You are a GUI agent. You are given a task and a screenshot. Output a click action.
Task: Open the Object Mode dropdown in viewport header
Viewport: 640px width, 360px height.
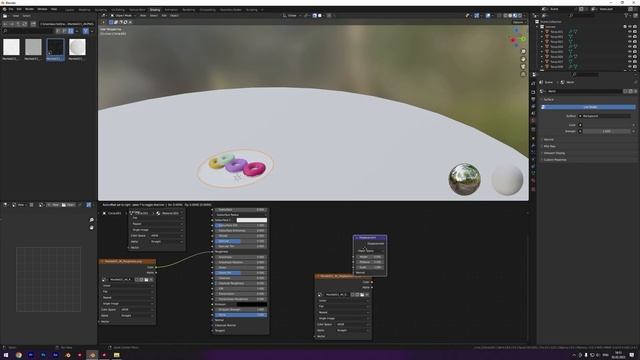(x=123, y=16)
